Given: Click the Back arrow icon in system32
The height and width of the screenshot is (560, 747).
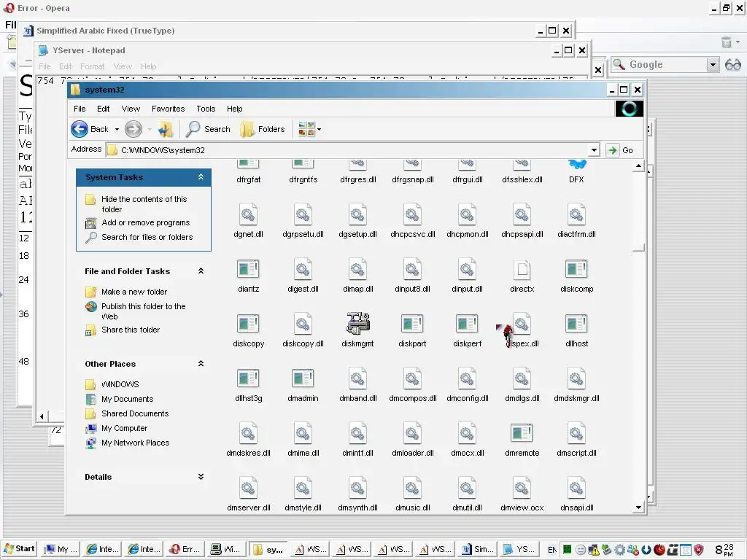Looking at the screenshot, I should 80,129.
